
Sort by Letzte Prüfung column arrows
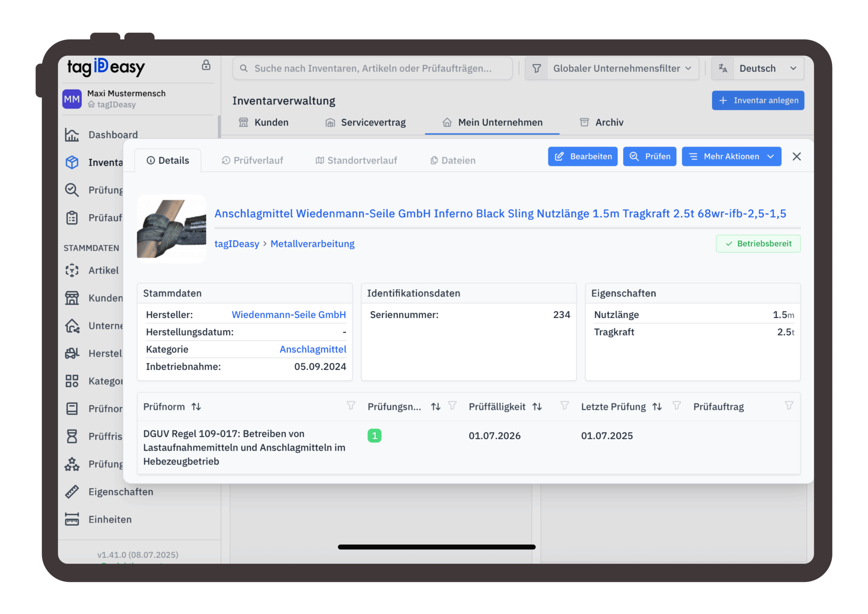click(x=657, y=406)
